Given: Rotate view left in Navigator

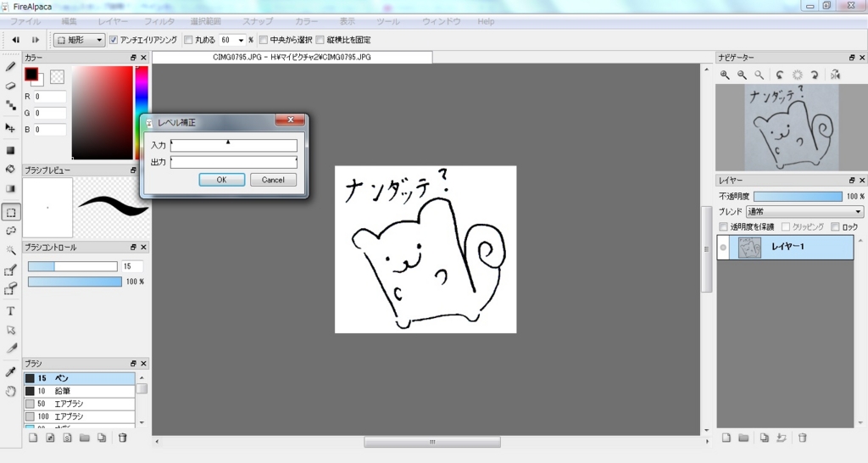Looking at the screenshot, I should click(780, 75).
